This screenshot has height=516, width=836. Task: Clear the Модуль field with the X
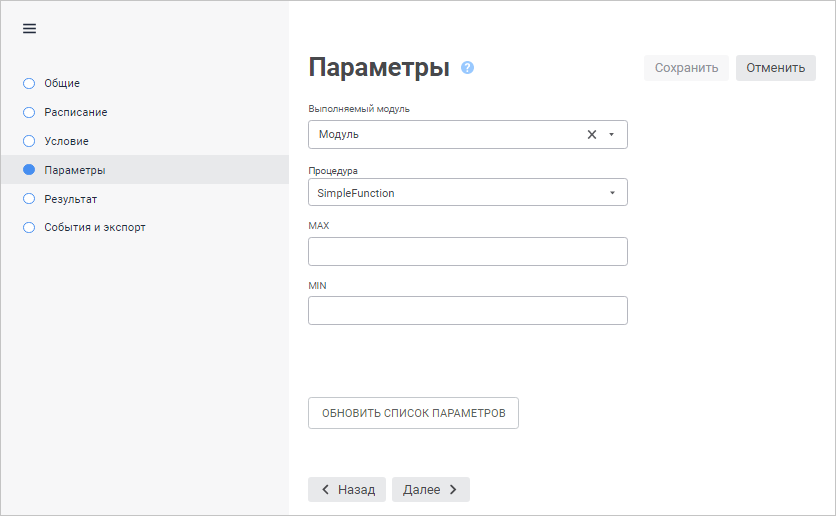point(591,134)
